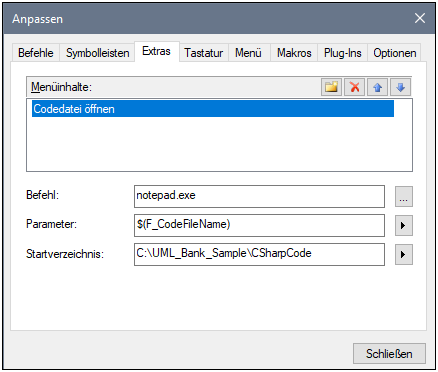Delete the selected entry with red X

354,87
